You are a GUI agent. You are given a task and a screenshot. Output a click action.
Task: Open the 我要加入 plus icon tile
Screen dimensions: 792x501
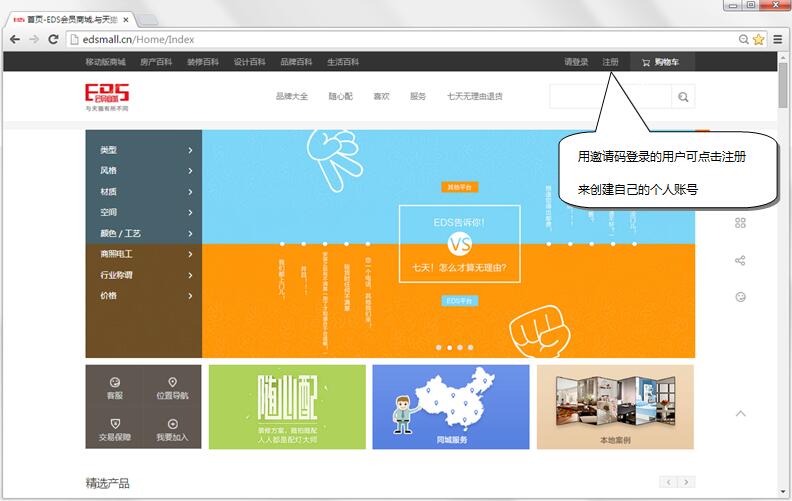[172, 430]
